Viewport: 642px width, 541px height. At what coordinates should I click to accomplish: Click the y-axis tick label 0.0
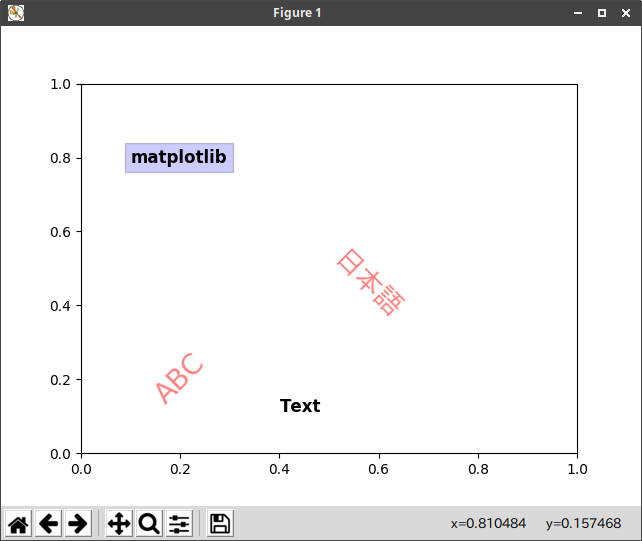coord(61,454)
